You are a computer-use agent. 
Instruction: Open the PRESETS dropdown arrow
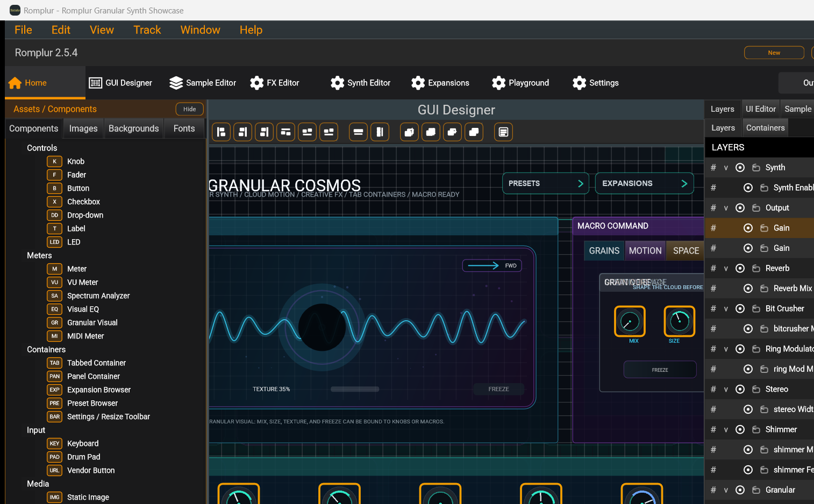point(580,183)
